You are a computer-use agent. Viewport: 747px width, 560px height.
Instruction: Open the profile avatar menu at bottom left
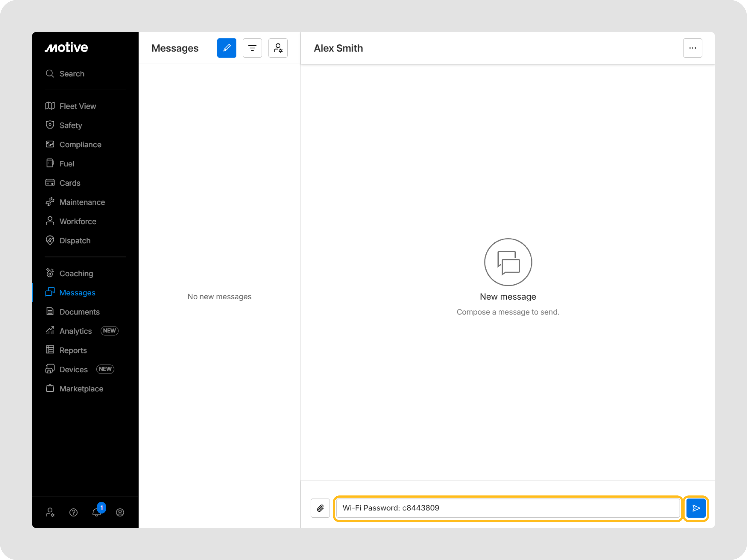[x=120, y=513]
